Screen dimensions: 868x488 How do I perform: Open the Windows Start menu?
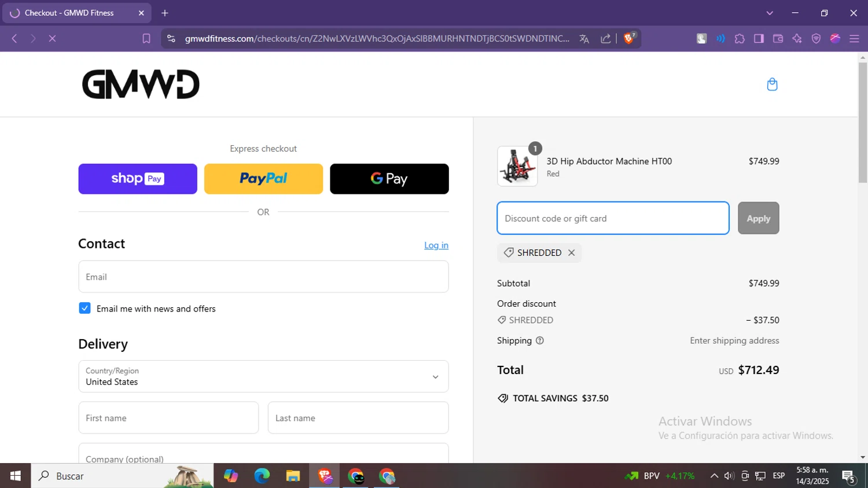[x=16, y=476]
